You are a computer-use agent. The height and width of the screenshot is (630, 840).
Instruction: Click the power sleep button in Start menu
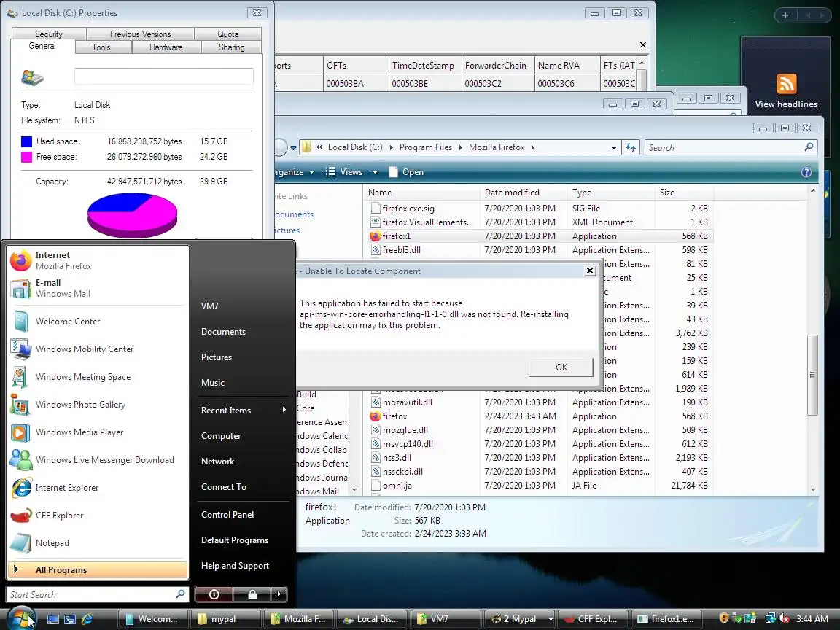pos(214,594)
